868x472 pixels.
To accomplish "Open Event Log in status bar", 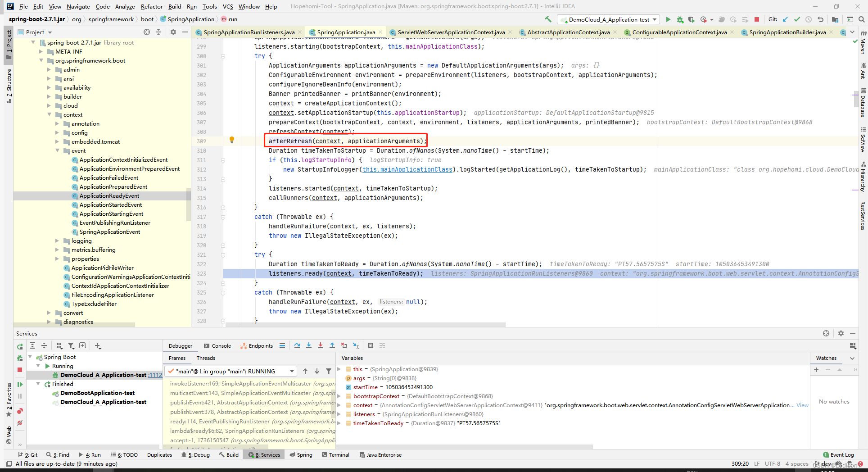I will coord(838,455).
